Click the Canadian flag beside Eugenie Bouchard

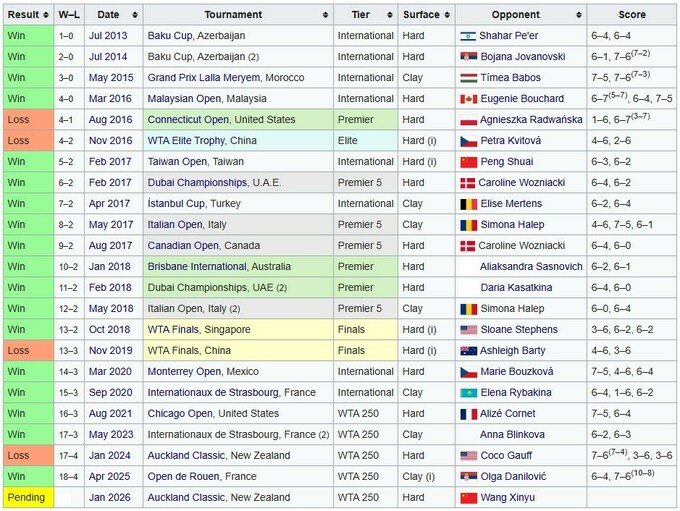point(468,99)
